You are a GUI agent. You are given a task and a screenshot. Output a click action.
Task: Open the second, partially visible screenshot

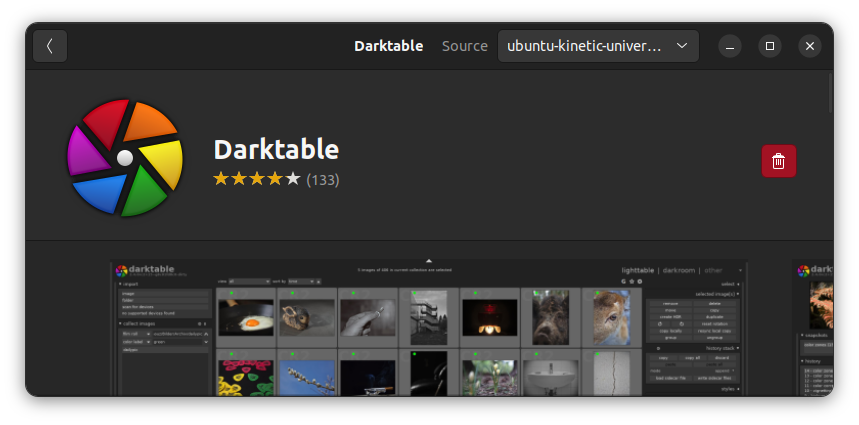(813, 328)
